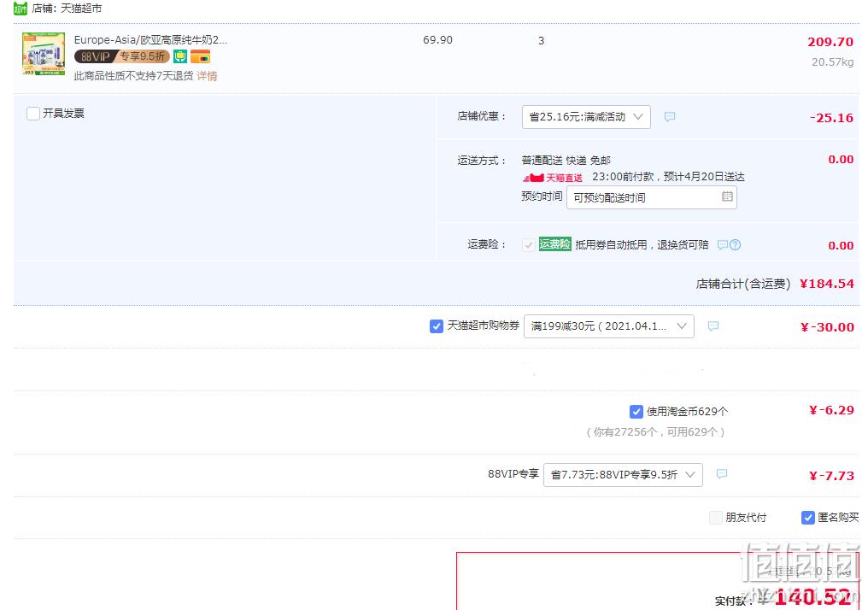Click the 此商品性质不支持7天退货 notice
Image resolution: width=868 pixels, height=610 pixels.
click(x=133, y=76)
